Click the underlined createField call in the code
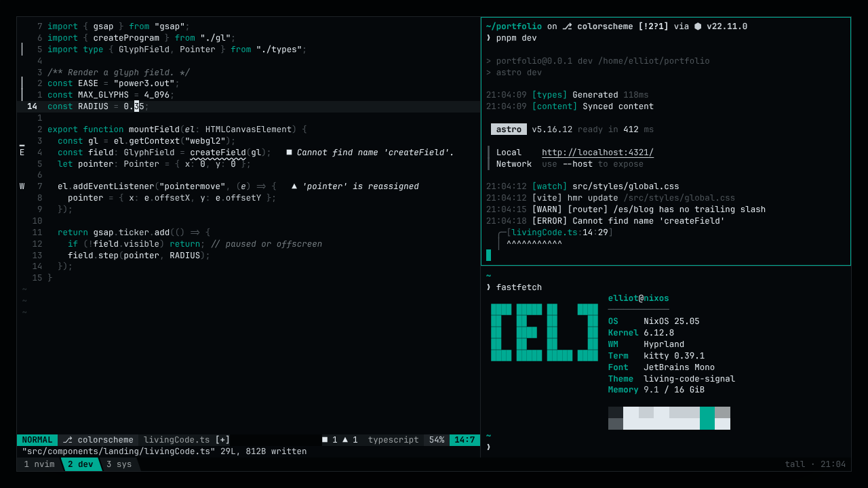The image size is (868, 488). coord(218,152)
